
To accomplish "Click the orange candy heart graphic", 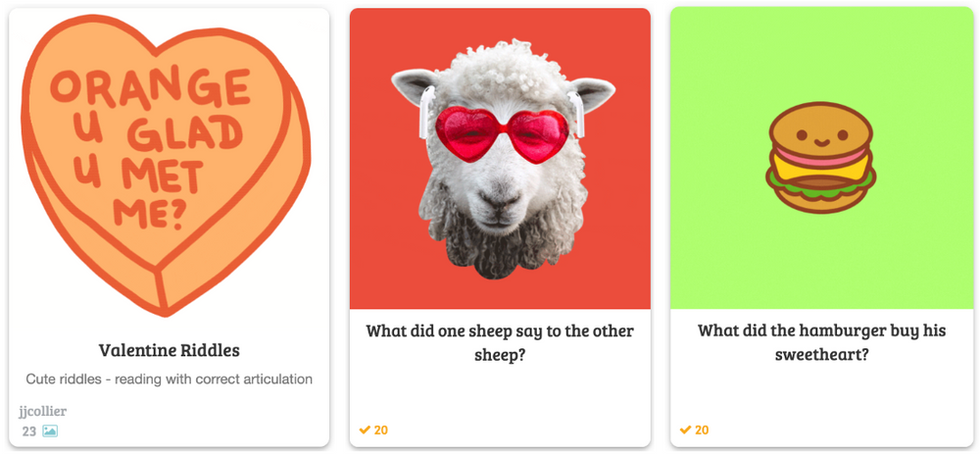I will point(166,164).
